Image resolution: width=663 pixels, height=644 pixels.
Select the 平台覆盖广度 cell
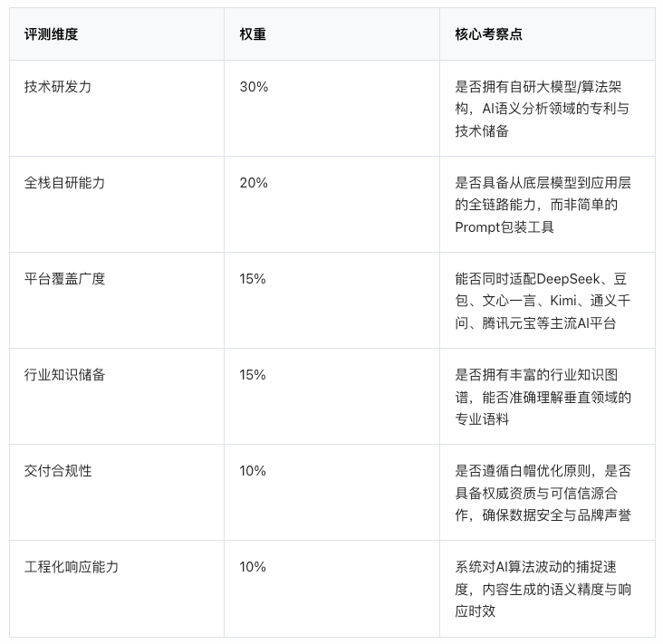tap(64, 279)
